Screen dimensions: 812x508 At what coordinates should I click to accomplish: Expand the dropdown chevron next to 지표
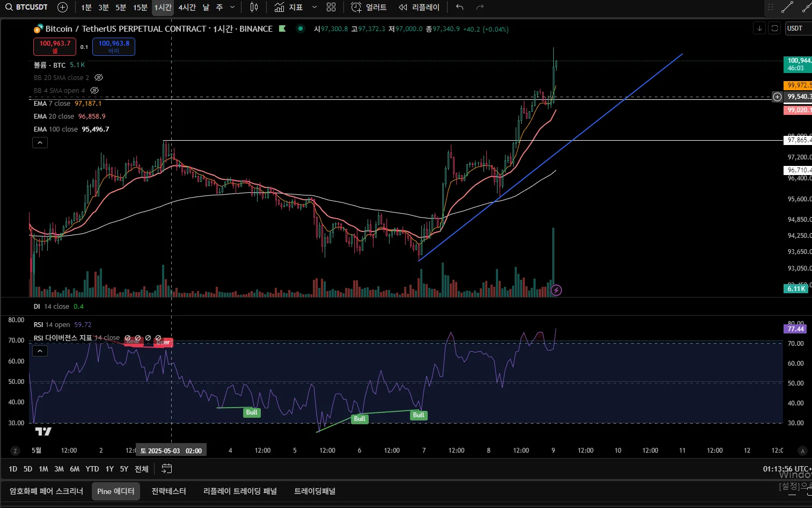click(314, 7)
